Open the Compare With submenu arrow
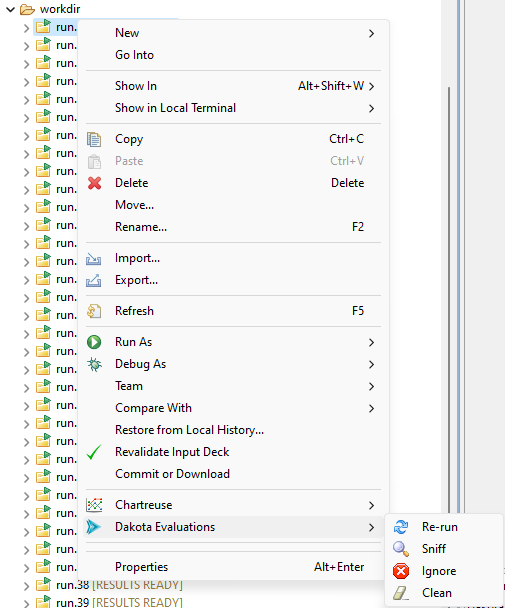This screenshot has width=505, height=608. pyautogui.click(x=371, y=408)
